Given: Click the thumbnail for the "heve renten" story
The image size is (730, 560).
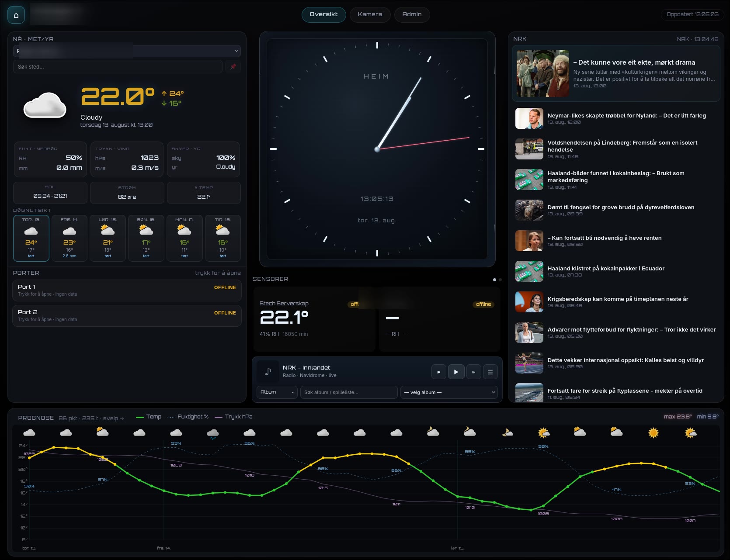Looking at the screenshot, I should pos(529,241).
